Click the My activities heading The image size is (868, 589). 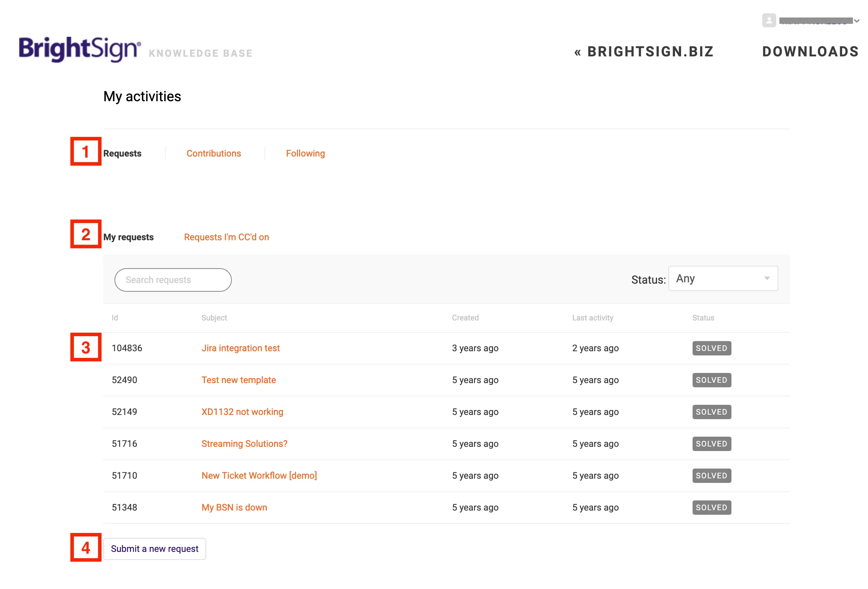coord(142,97)
